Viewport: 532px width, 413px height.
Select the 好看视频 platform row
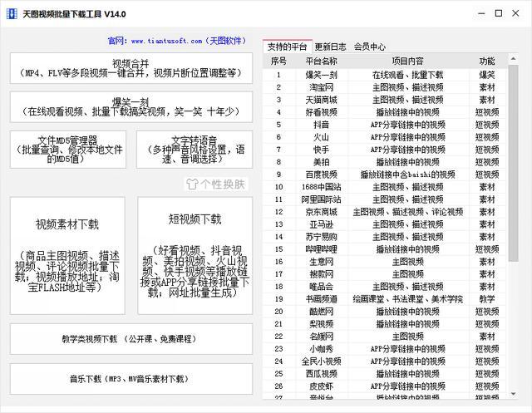(x=384, y=112)
